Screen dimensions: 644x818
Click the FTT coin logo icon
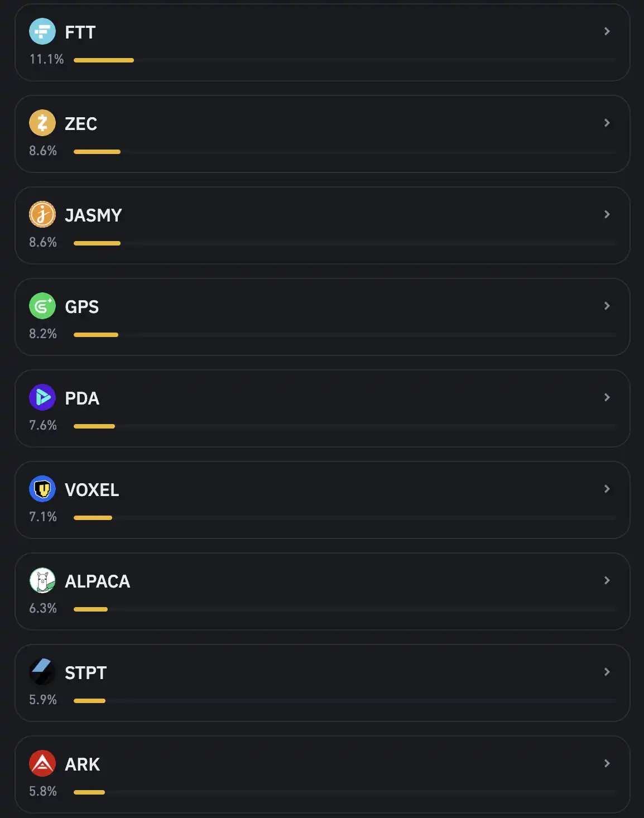tap(42, 32)
